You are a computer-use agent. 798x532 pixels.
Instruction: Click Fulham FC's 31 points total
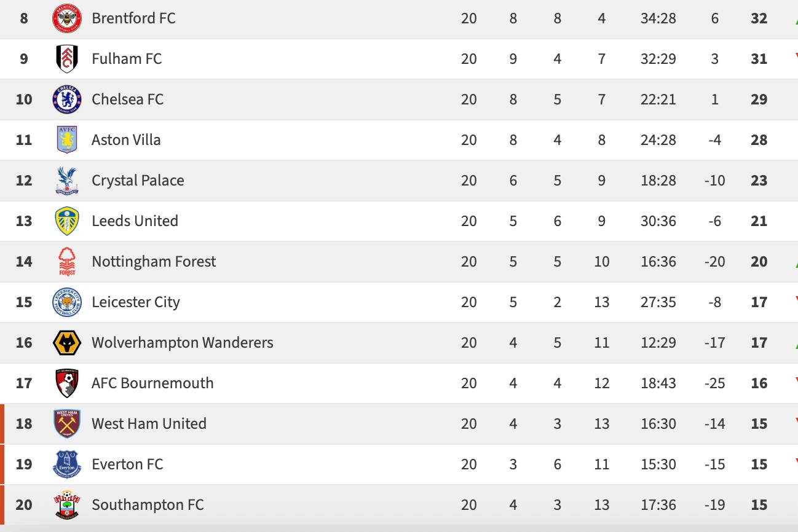(x=759, y=59)
